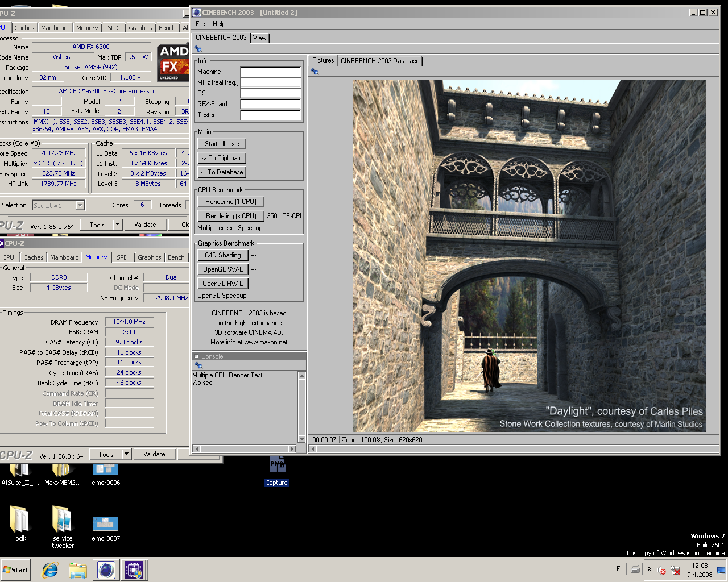Open the Graphics tab in the lower CPU-Z window
The width and height of the screenshot is (728, 582).
point(150,257)
